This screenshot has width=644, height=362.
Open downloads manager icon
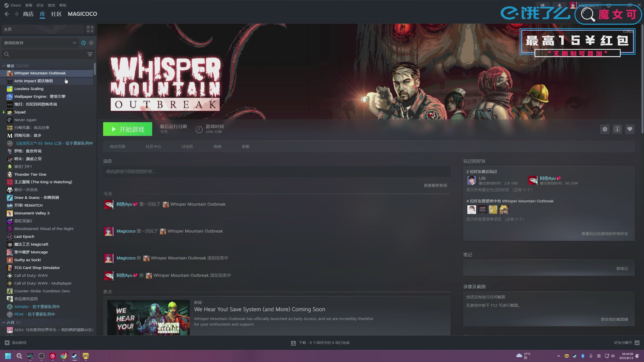[x=293, y=343]
